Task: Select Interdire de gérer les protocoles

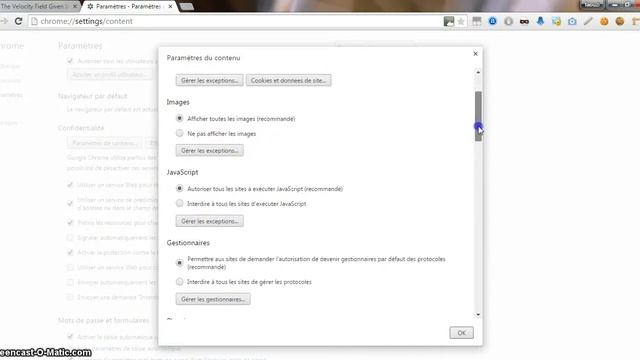Action: tap(180, 282)
